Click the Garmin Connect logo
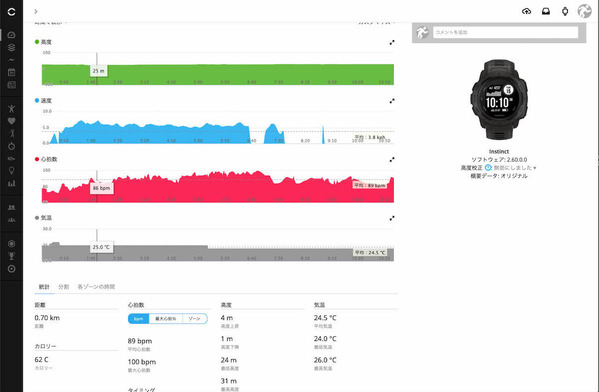The width and height of the screenshot is (599, 392). [11, 12]
